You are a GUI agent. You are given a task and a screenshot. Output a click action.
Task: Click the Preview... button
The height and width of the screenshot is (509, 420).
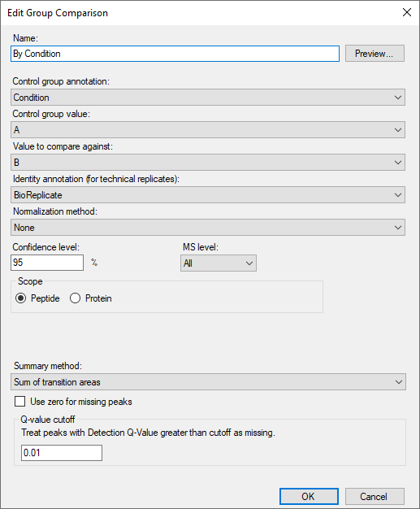(375, 53)
